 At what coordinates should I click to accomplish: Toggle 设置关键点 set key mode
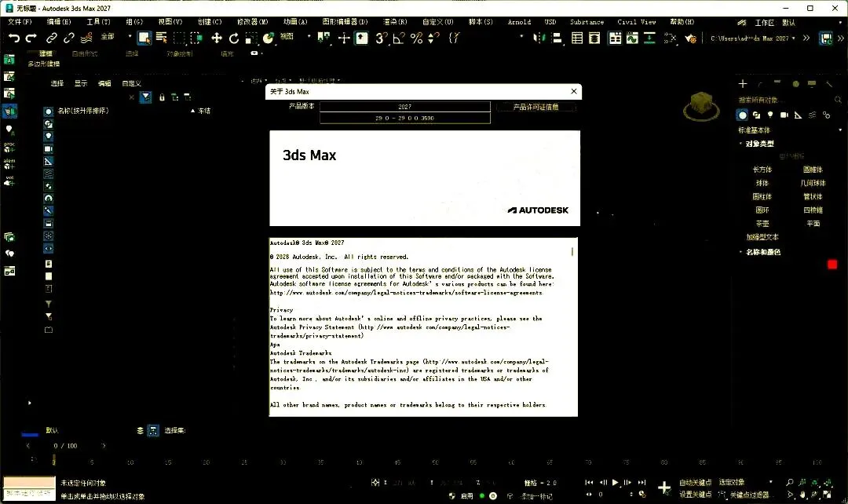695,495
